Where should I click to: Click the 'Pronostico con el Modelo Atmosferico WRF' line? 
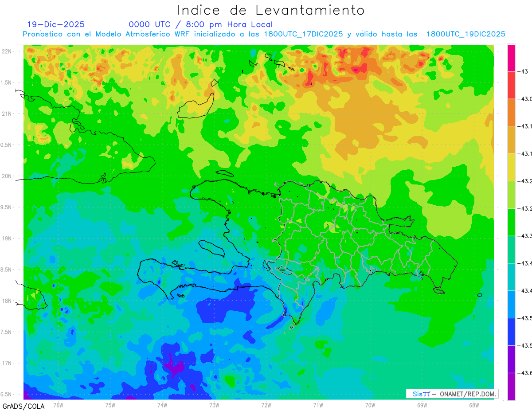pyautogui.click(x=264, y=34)
